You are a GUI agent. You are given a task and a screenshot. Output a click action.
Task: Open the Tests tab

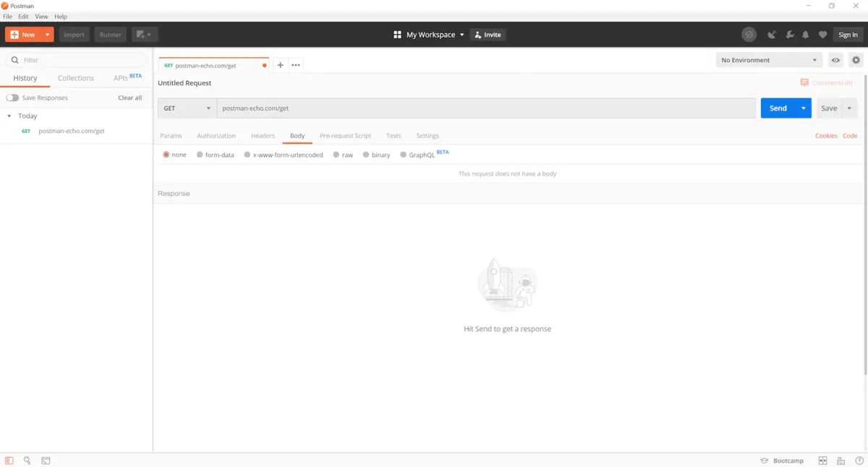coord(393,136)
